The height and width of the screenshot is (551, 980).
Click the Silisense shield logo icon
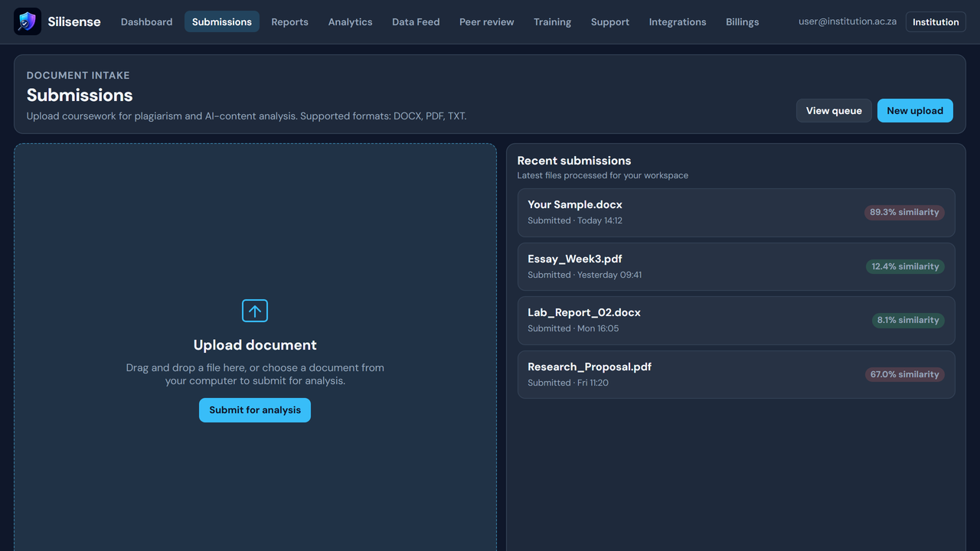28,21
